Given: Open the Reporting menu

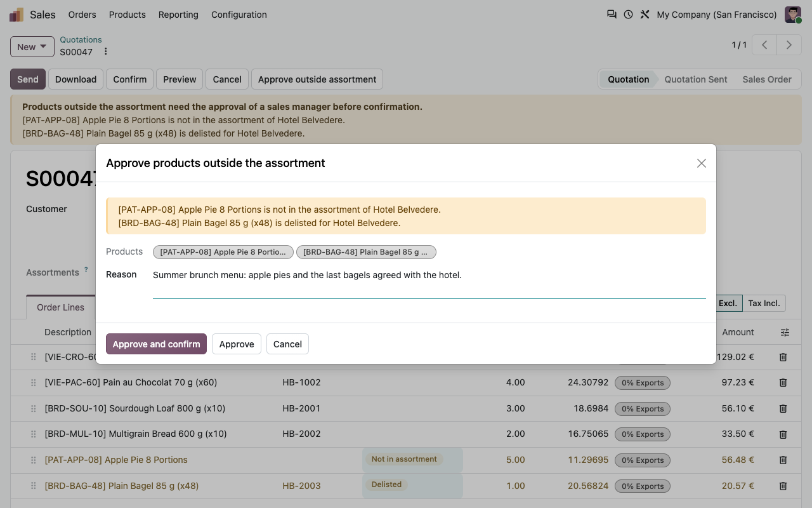Looking at the screenshot, I should 178,15.
